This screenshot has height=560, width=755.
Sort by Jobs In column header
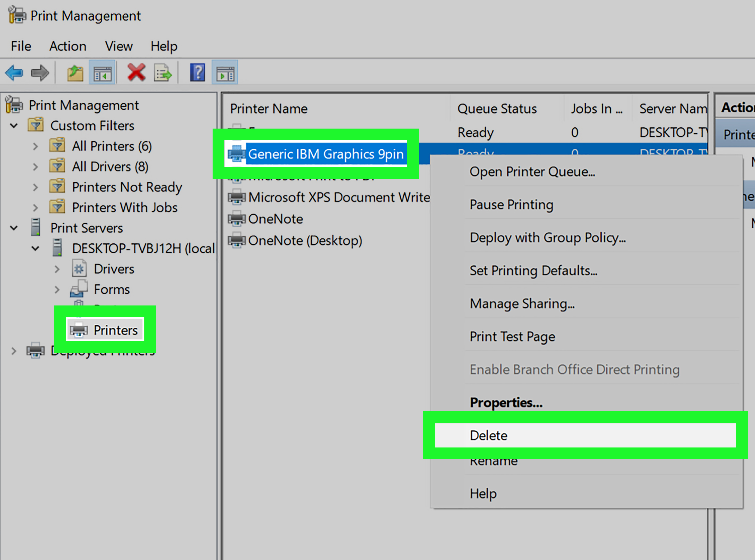597,109
